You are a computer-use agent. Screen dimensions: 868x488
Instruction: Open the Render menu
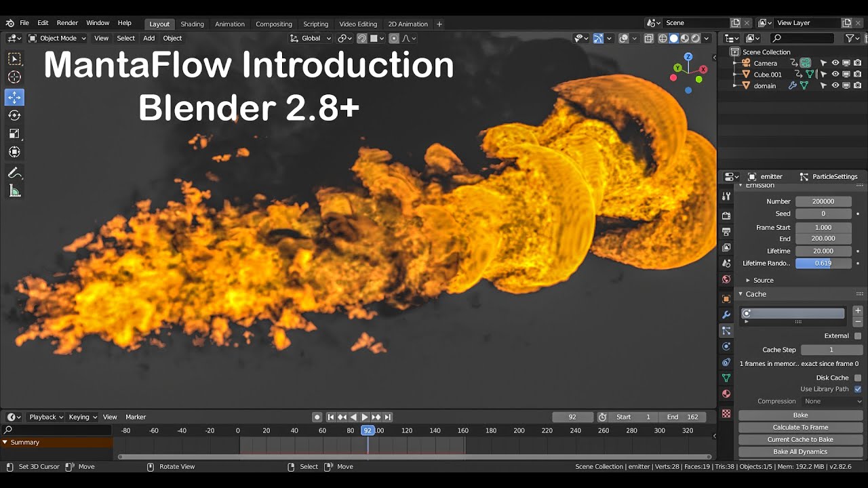(x=67, y=23)
